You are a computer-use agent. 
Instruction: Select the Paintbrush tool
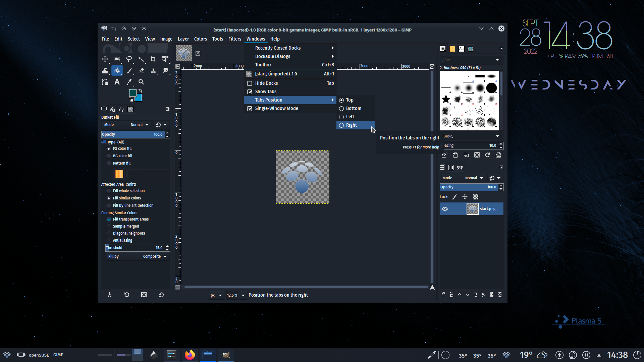click(x=129, y=71)
